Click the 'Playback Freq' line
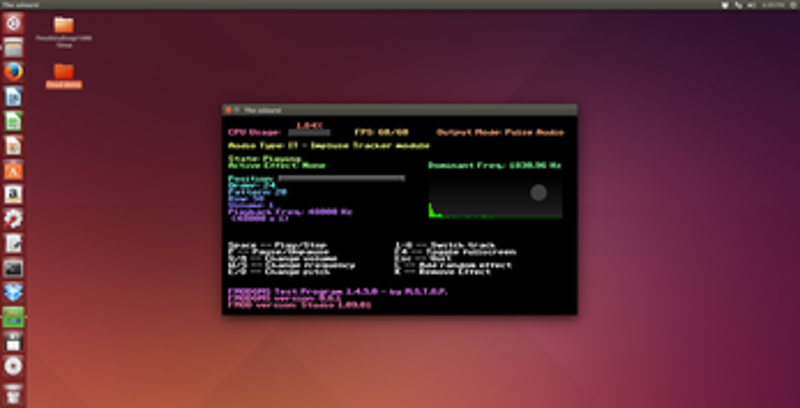Viewport: 800px width, 408px height. [290, 211]
